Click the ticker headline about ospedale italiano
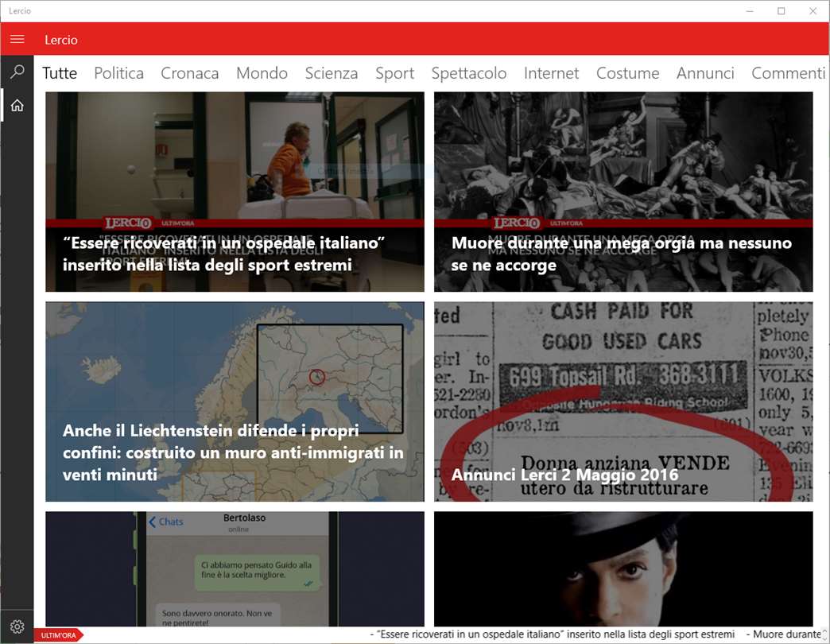 (x=552, y=634)
